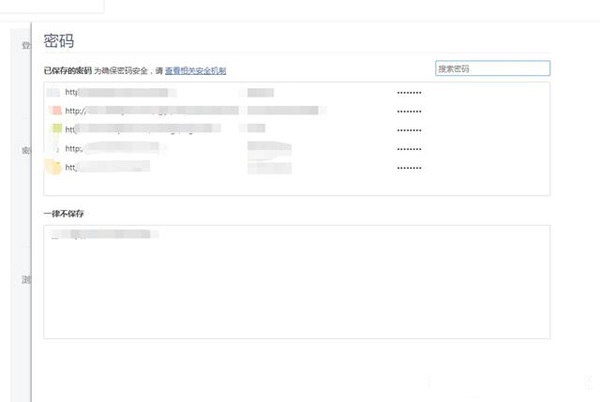Click the username in the first password row

[x=261, y=92]
